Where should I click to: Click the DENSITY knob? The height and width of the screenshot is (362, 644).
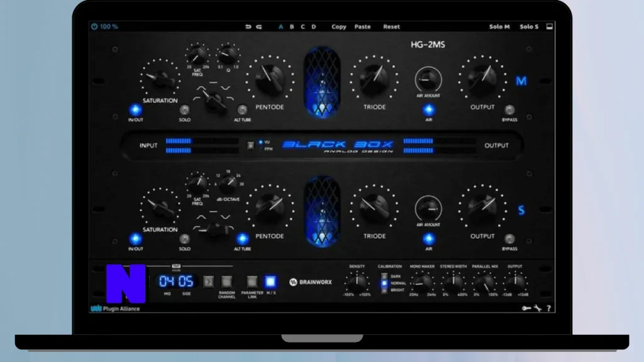coord(357,282)
